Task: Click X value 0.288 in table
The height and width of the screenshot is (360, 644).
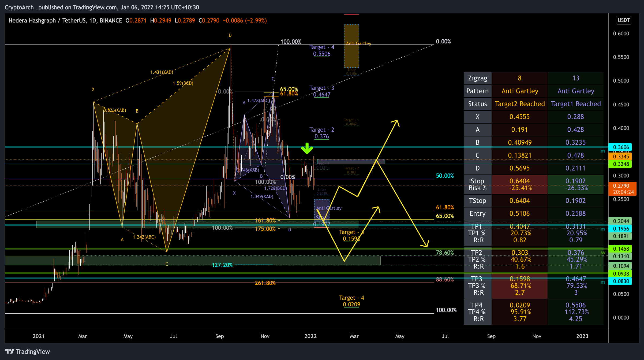Action: tap(576, 117)
